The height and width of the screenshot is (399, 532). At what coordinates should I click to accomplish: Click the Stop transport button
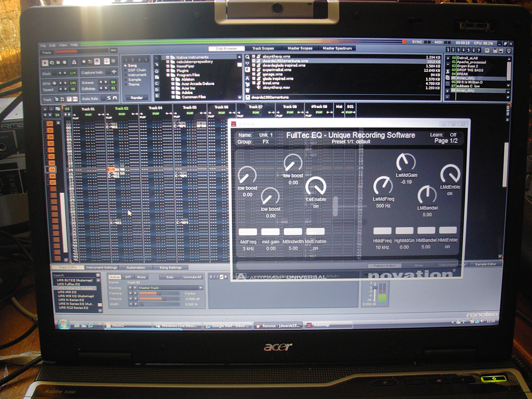(58, 63)
